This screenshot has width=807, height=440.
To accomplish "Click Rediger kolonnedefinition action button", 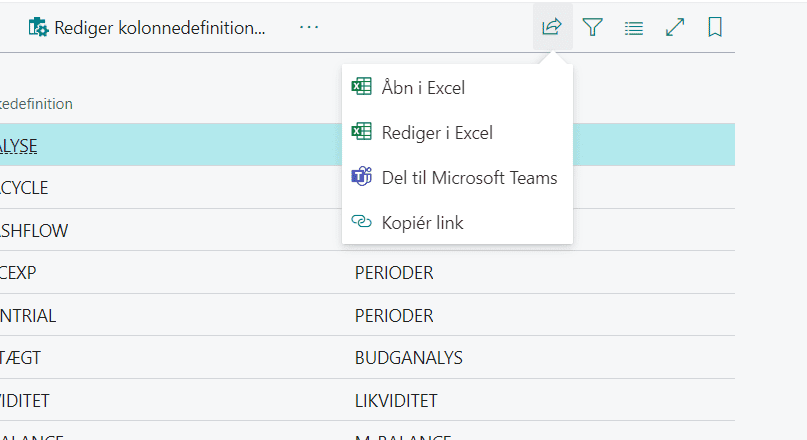I will tap(160, 28).
